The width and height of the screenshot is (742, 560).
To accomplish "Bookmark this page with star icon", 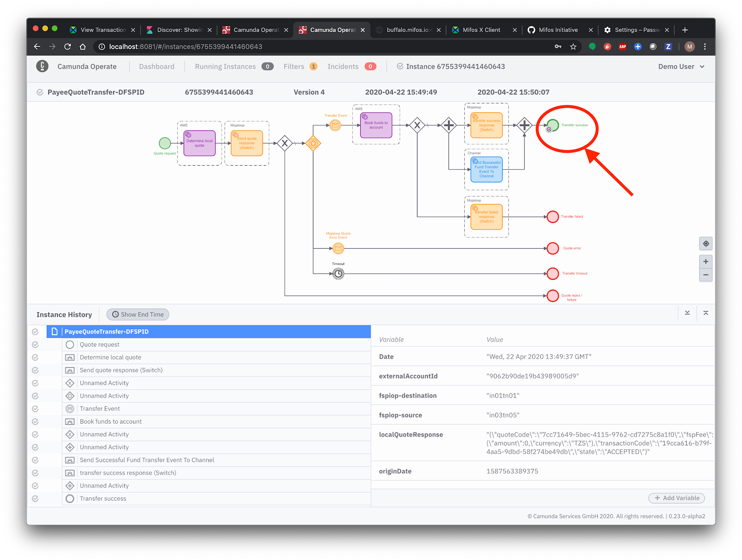I will point(573,46).
